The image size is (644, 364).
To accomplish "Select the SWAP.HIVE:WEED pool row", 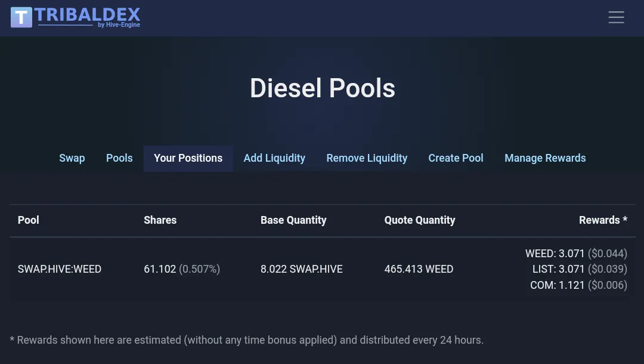I will tap(323, 269).
